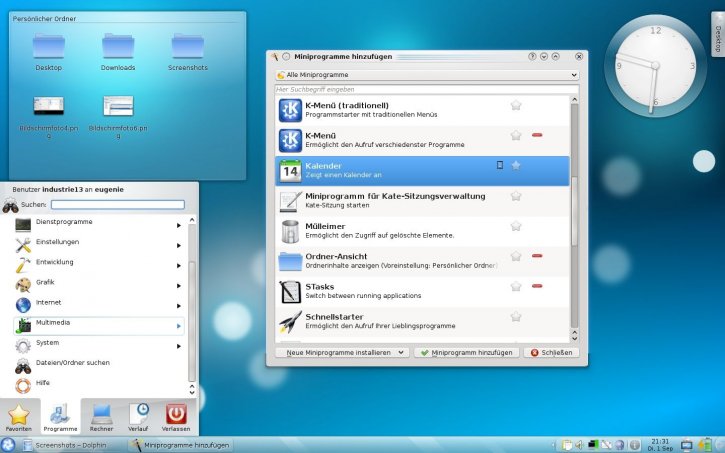Image resolution: width=725 pixels, height=453 pixels.
Task: Click the Kickoff launcher button in the panel
Action: [8, 445]
